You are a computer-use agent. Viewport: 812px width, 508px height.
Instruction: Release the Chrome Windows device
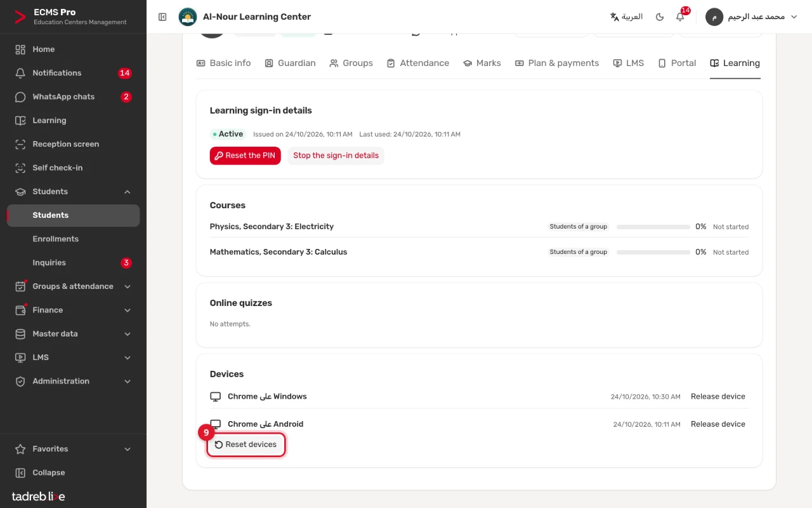[x=718, y=396]
